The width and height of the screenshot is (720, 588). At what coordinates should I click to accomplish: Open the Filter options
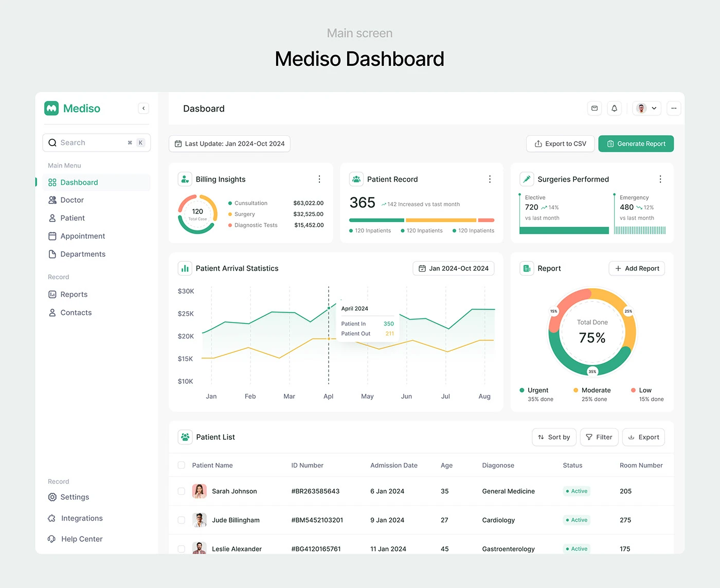pyautogui.click(x=599, y=437)
